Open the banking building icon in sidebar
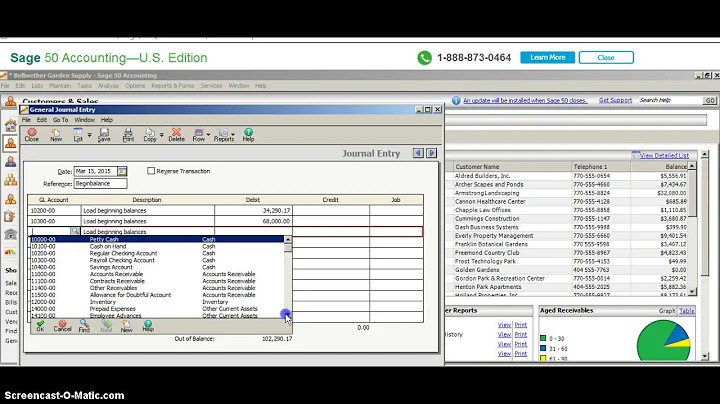This screenshot has width=720, height=404. tap(11, 234)
